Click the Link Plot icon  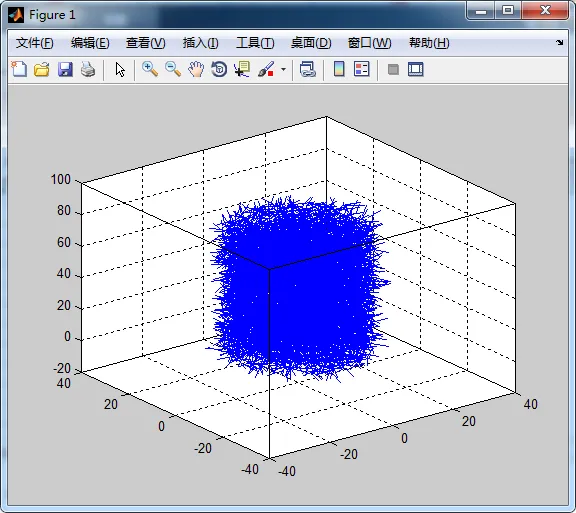click(307, 69)
